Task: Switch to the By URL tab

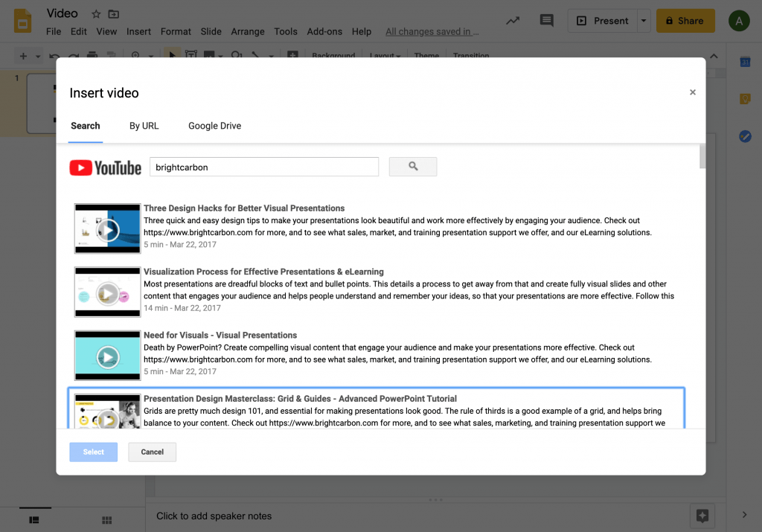Action: point(144,126)
